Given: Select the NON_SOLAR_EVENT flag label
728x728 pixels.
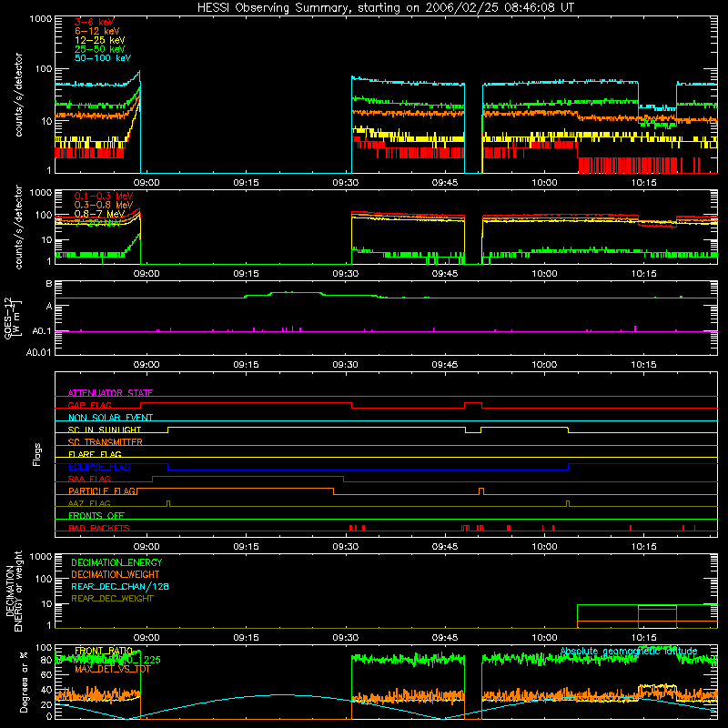Looking at the screenshot, I should click(110, 418).
